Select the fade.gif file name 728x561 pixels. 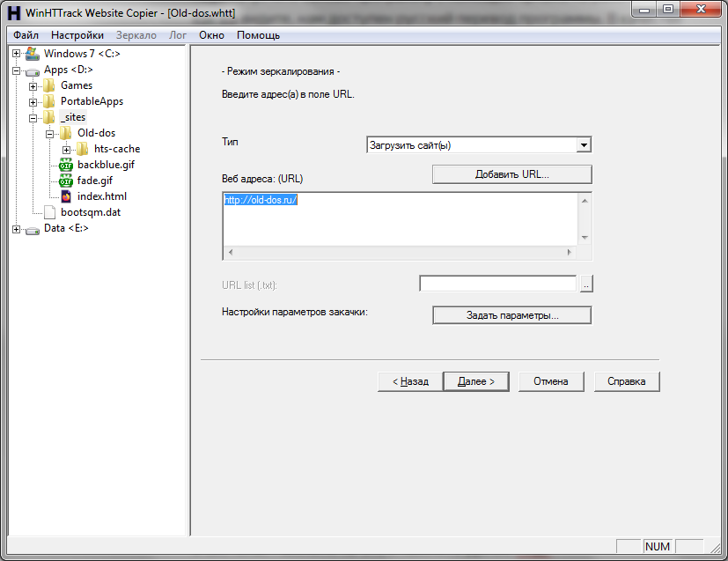(95, 181)
